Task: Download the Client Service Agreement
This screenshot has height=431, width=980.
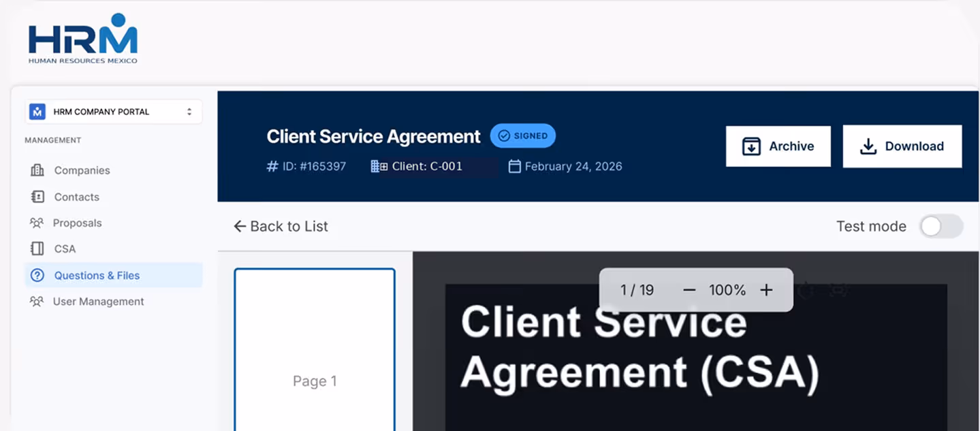Action: click(902, 146)
